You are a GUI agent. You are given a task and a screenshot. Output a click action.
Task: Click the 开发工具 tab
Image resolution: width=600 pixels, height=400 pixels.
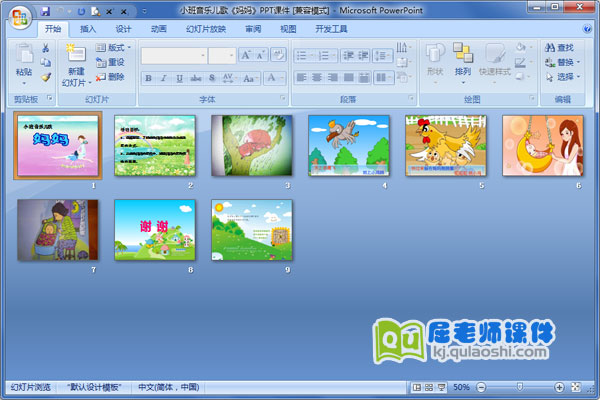(x=331, y=29)
